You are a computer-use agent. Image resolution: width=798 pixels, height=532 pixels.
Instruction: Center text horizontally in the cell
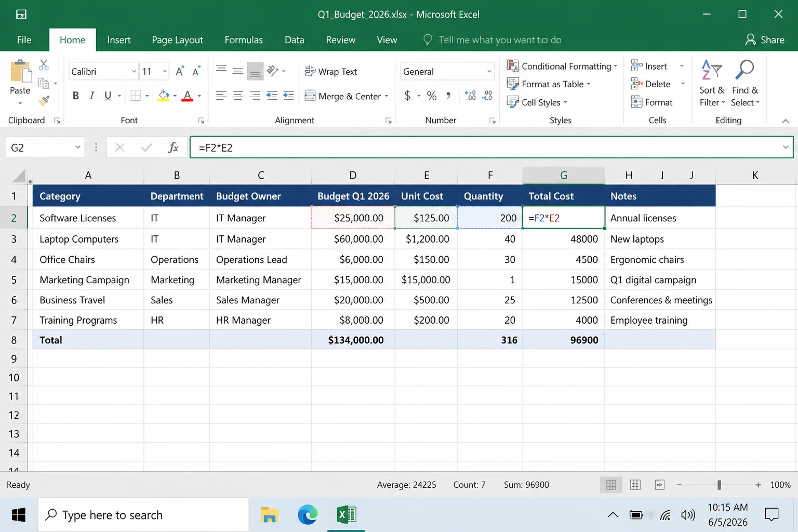(x=238, y=96)
